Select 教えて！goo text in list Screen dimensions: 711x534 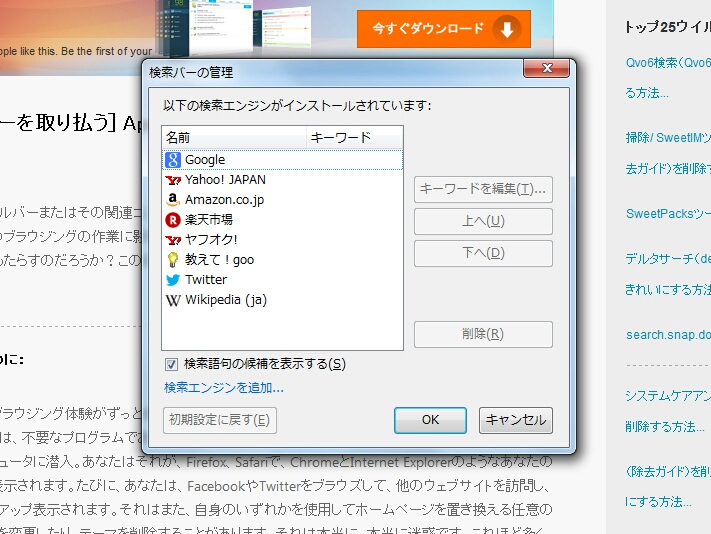coord(219,260)
